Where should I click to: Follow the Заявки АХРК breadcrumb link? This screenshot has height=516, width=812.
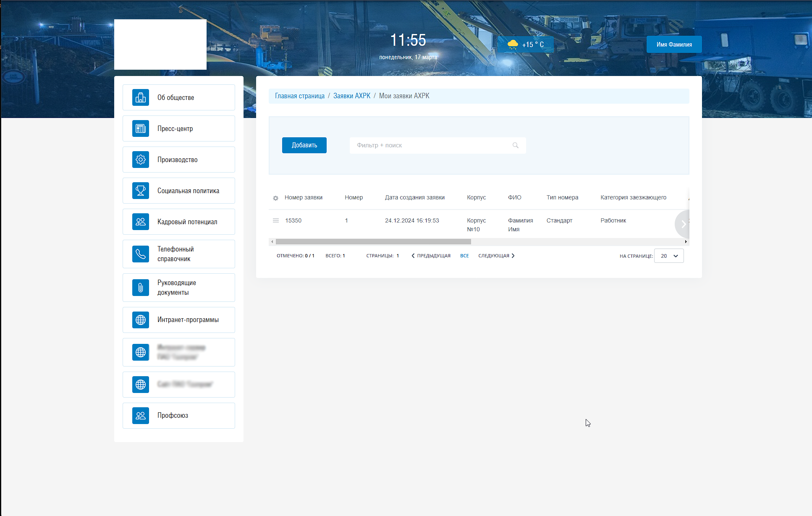(351, 96)
